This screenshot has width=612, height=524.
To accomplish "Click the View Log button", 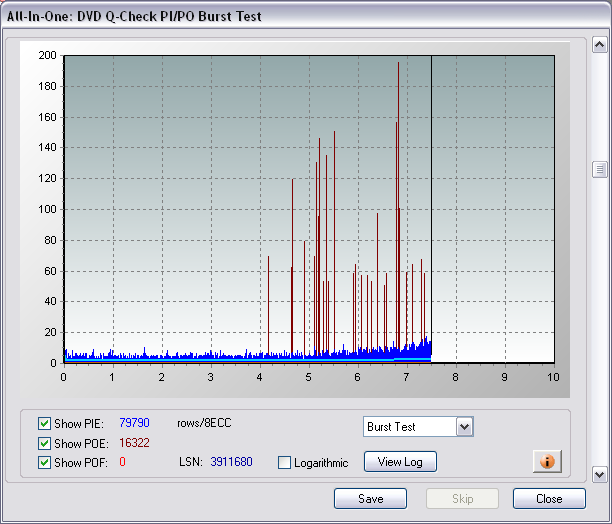I will 400,462.
